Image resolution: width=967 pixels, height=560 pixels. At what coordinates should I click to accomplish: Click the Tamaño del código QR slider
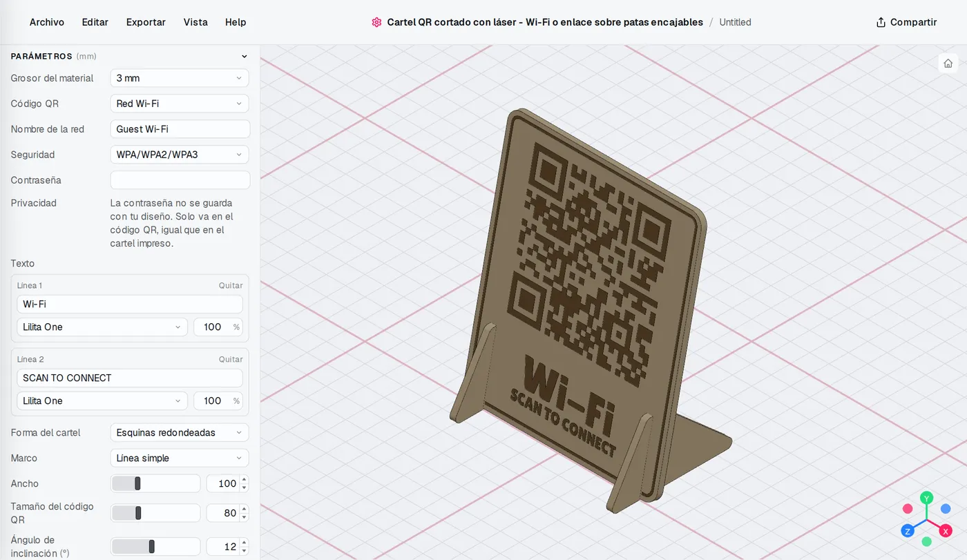click(x=155, y=513)
